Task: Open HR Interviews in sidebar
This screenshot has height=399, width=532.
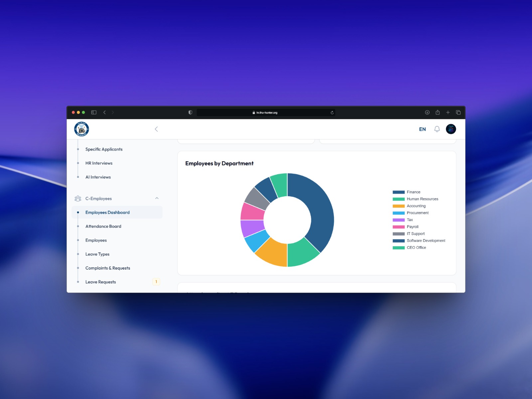Action: 99,163
